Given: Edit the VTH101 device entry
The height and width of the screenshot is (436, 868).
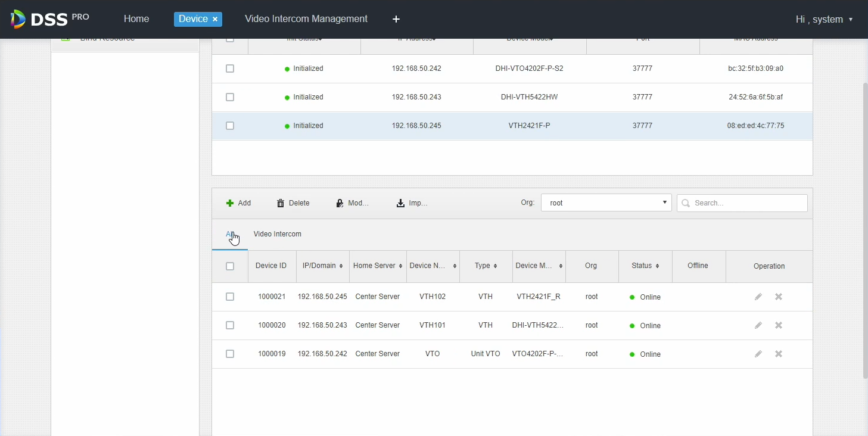Looking at the screenshot, I should pos(758,325).
